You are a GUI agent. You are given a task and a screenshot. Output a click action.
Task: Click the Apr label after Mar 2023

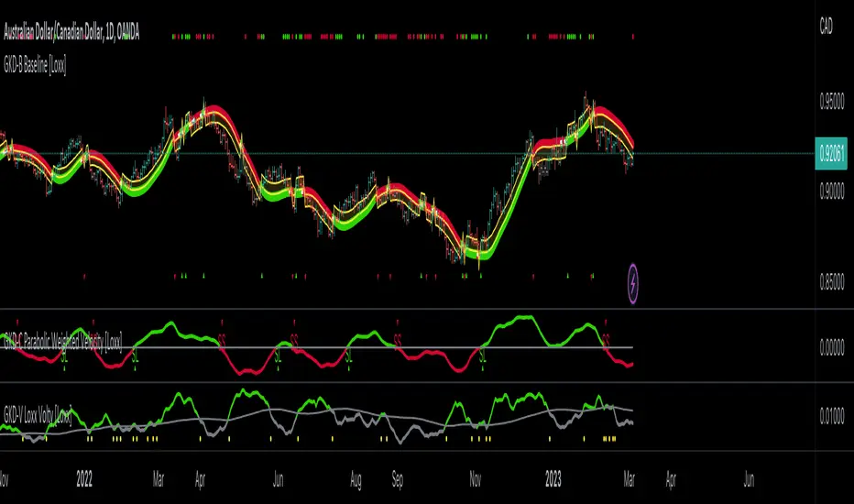(x=671, y=479)
